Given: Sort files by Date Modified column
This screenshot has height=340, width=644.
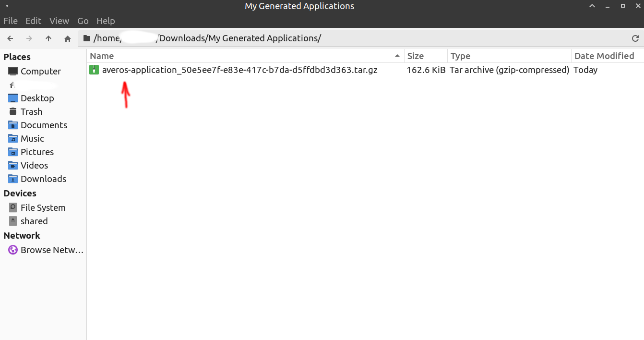Looking at the screenshot, I should click(604, 56).
